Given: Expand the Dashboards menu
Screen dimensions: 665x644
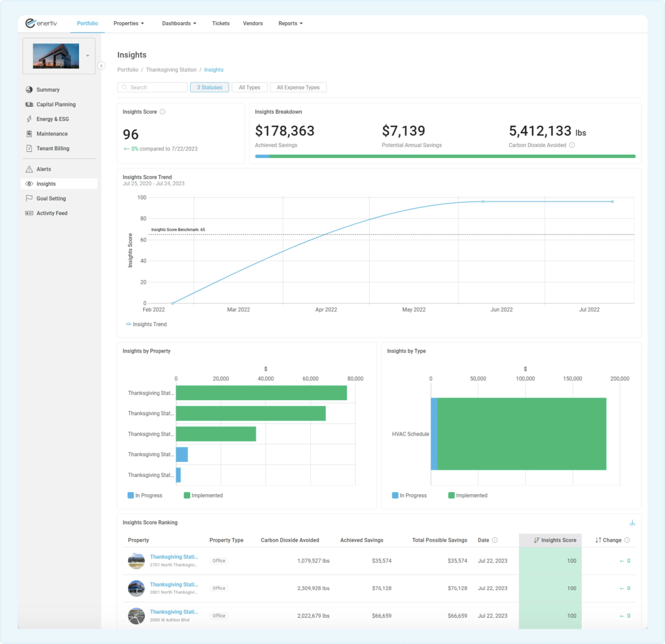Looking at the screenshot, I should tap(179, 23).
